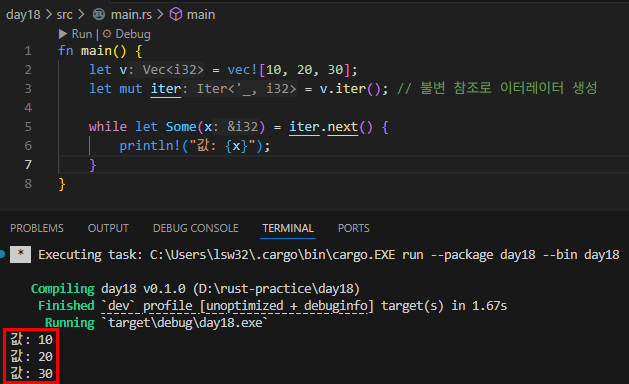This screenshot has height=384, width=629.
Task: Click the blue terminal command decoration dot
Action: [x=2, y=254]
